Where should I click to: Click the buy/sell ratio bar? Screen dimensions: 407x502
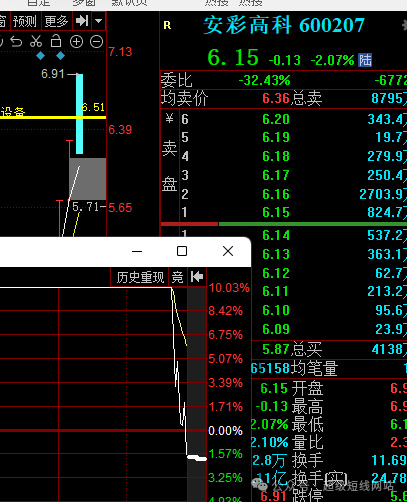tap(284, 224)
